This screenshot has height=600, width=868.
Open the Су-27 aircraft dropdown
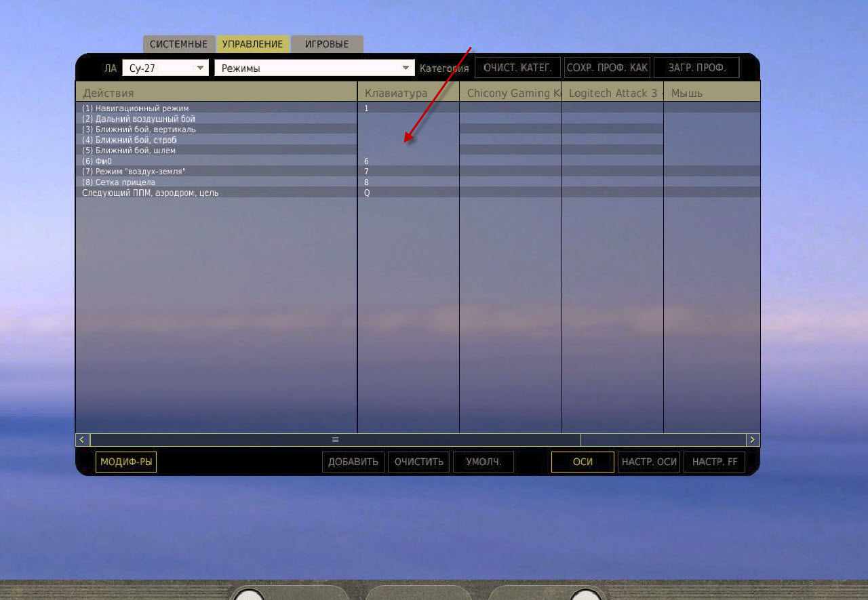tap(166, 68)
